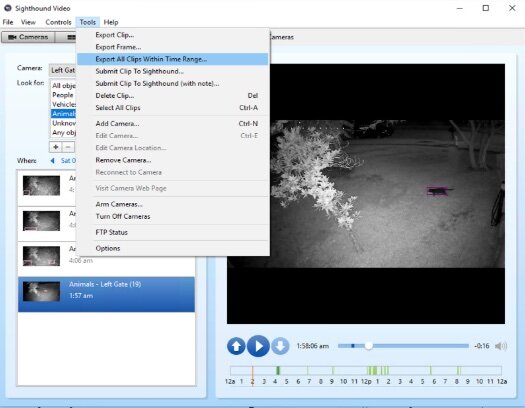Play the selected clip
525x408 pixels.
tap(258, 346)
